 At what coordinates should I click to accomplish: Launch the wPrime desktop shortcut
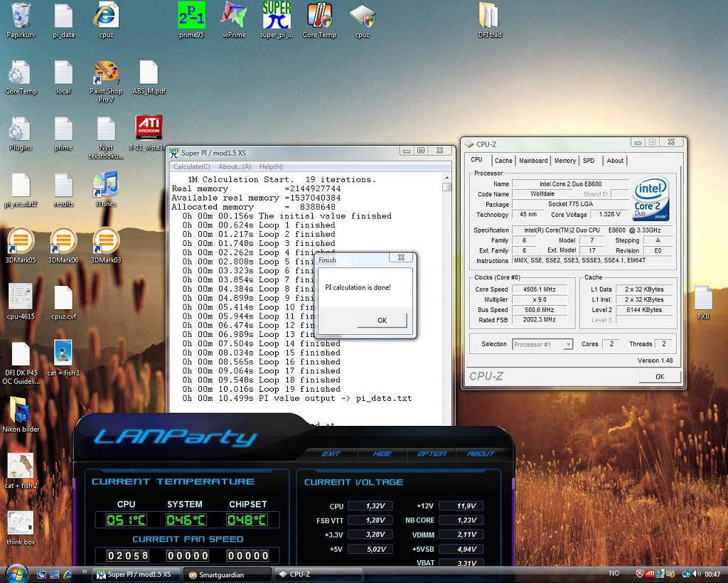coord(234,20)
